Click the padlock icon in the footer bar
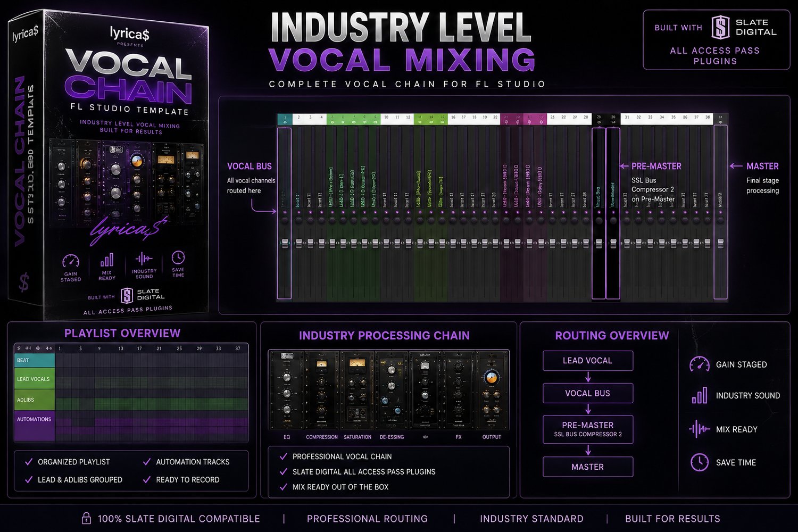Viewport: 798px width, 532px height. tap(86, 518)
